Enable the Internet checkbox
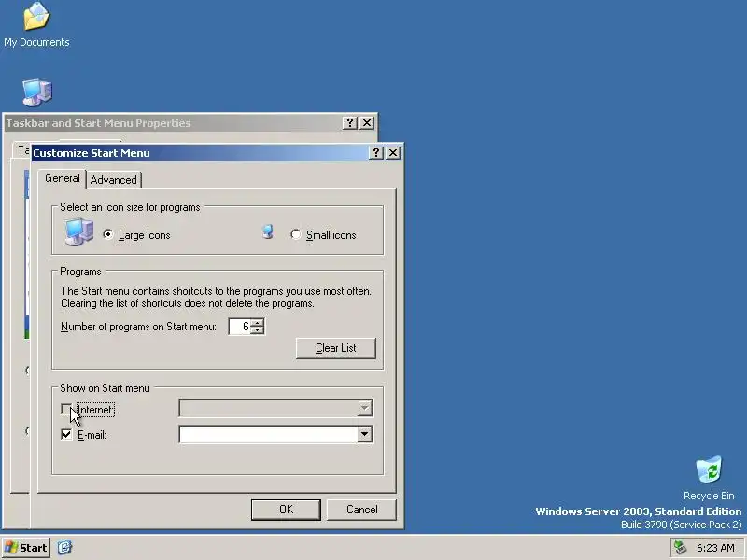The width and height of the screenshot is (747, 560). click(x=66, y=409)
